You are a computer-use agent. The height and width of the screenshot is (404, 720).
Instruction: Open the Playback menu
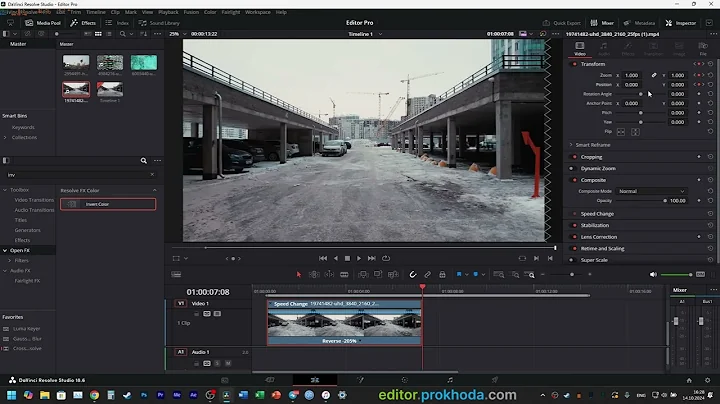coord(168,12)
